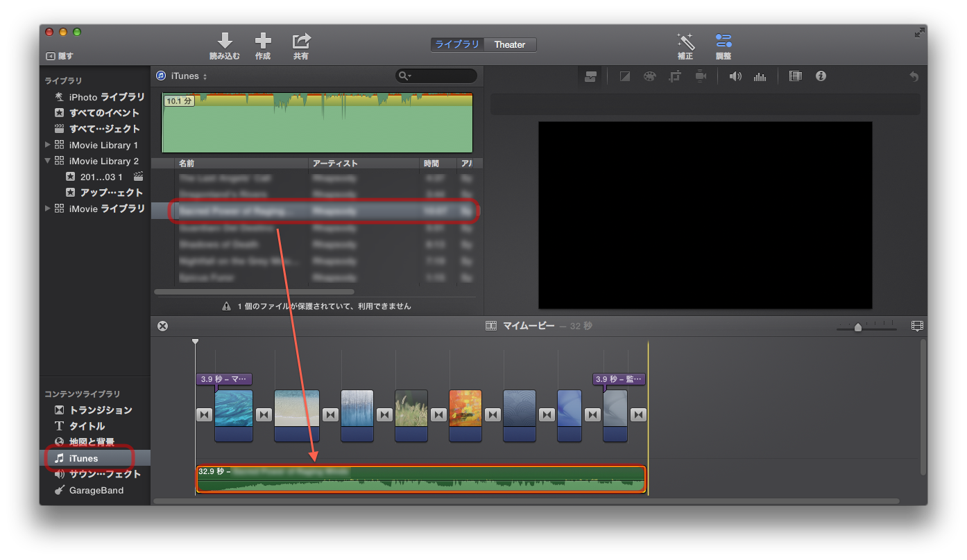Open GarageBand in the content library

click(89, 490)
